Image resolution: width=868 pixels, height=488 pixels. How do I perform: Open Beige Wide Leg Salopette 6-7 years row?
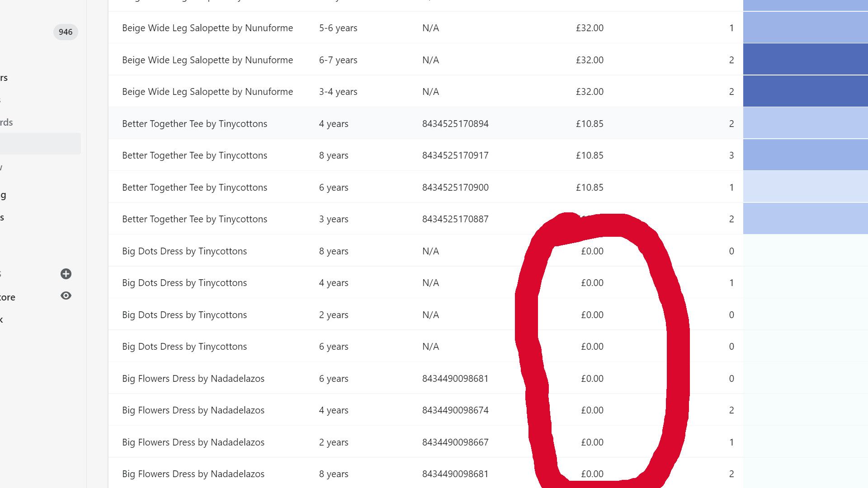coord(425,60)
